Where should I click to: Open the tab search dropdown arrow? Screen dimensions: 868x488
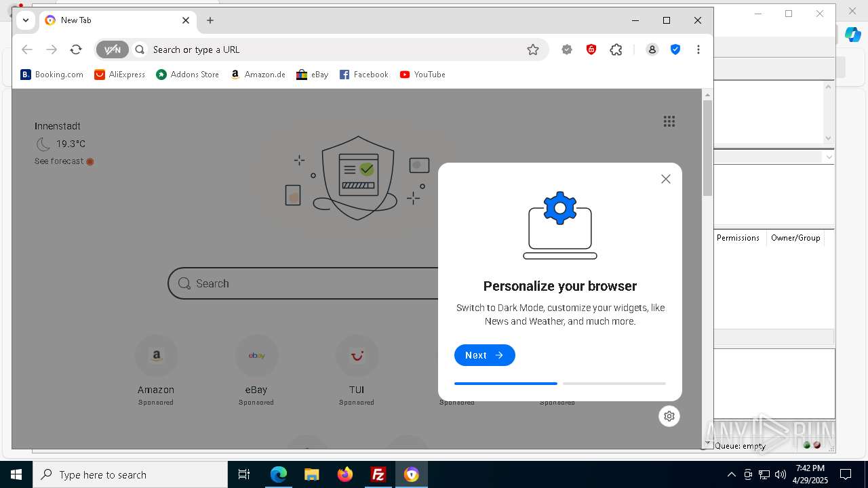(x=26, y=20)
